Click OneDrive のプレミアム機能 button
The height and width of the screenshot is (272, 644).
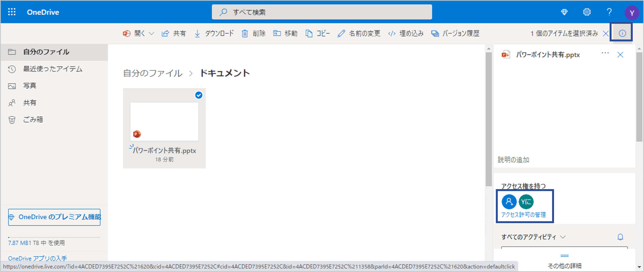tap(54, 217)
